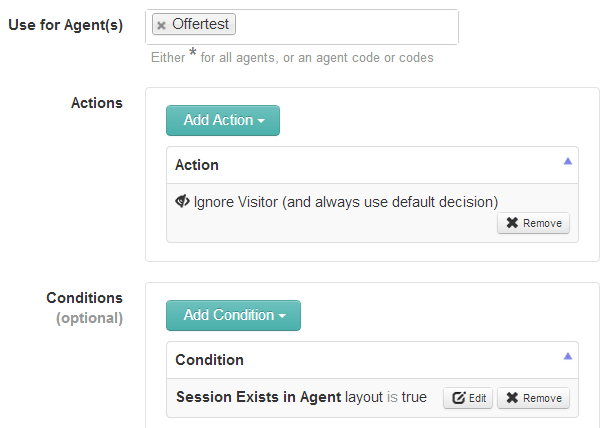Select the Offertest tag label

[201, 25]
